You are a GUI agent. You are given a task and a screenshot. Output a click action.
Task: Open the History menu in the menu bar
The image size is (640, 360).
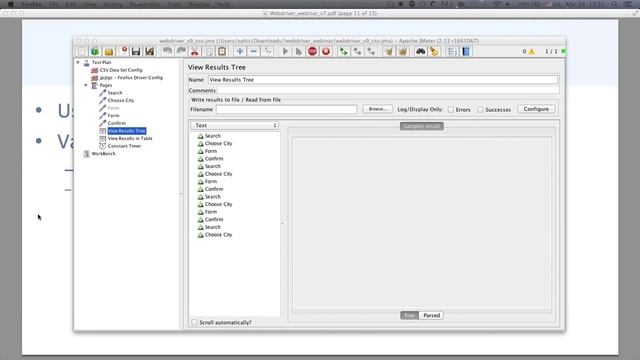coord(113,4)
